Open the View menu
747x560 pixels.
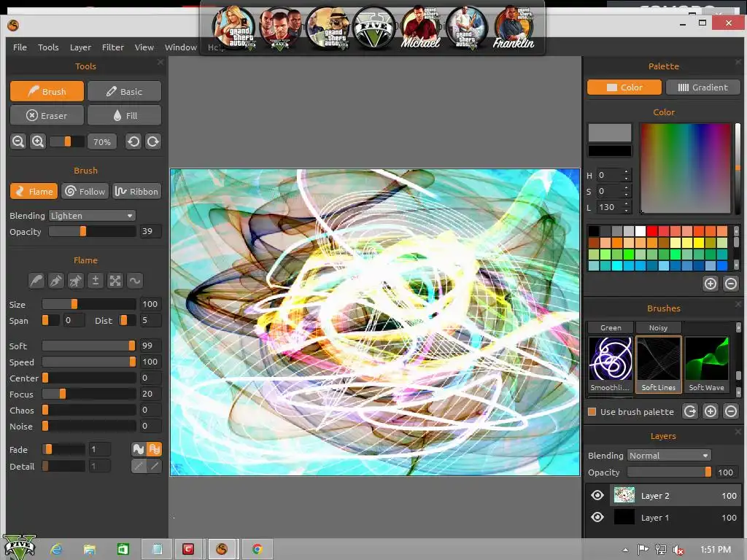coord(144,47)
